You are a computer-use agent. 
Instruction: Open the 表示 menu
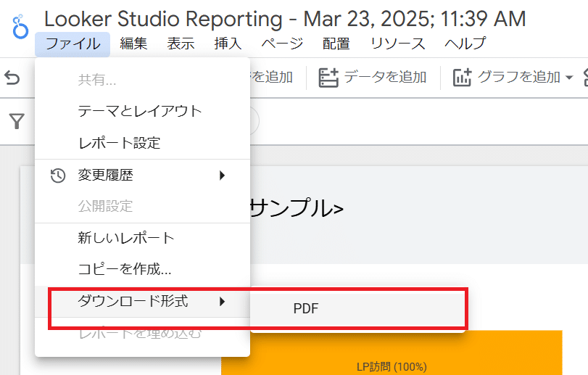click(181, 44)
